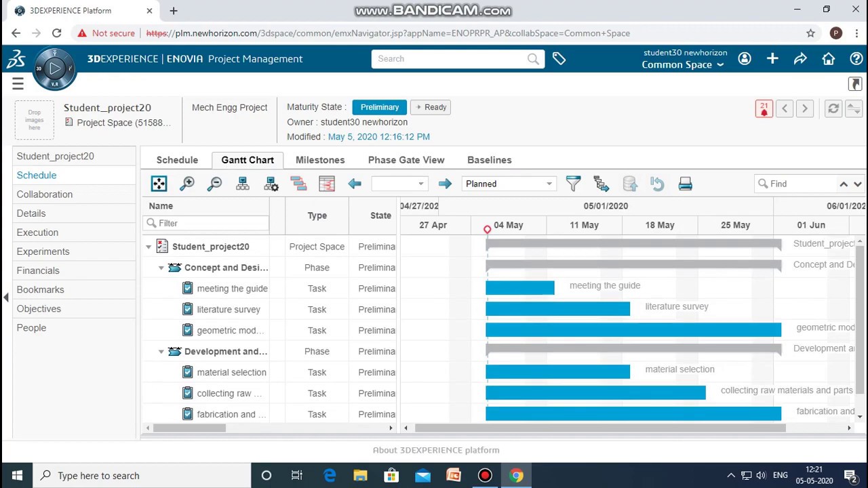
Task: Go forward with the right blue arrow
Action: click(x=445, y=184)
